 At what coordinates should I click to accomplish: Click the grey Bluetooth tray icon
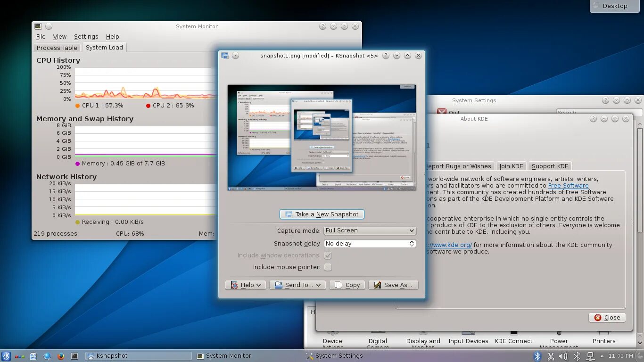[577, 356]
